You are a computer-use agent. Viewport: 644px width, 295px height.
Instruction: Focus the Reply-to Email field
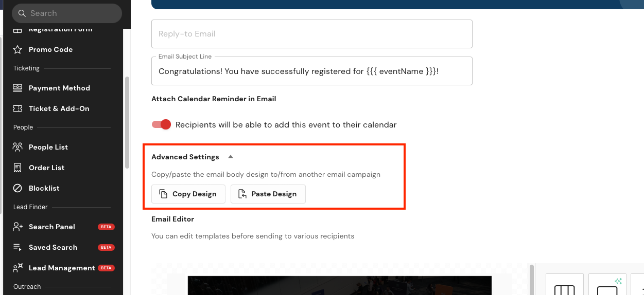point(312,34)
